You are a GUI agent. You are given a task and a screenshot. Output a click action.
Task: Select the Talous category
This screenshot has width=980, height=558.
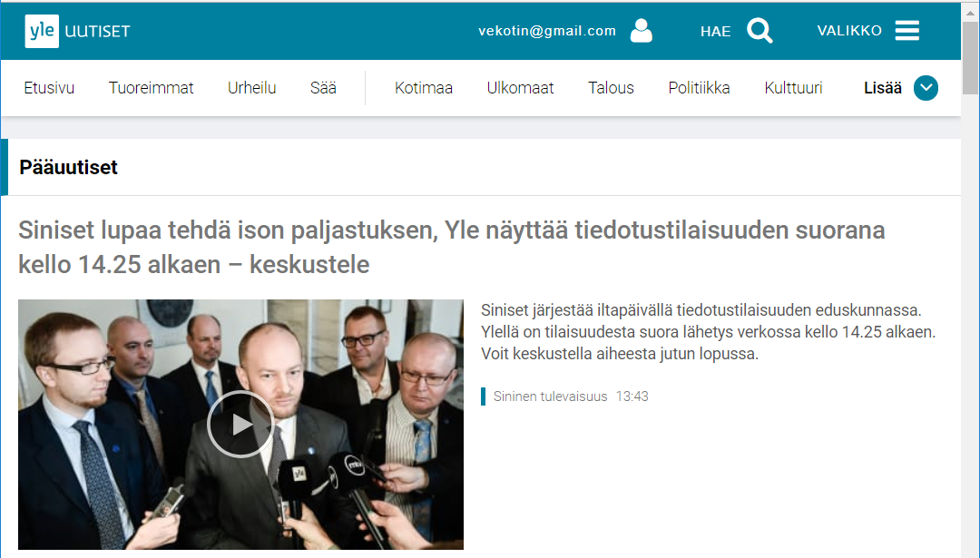[x=611, y=88]
